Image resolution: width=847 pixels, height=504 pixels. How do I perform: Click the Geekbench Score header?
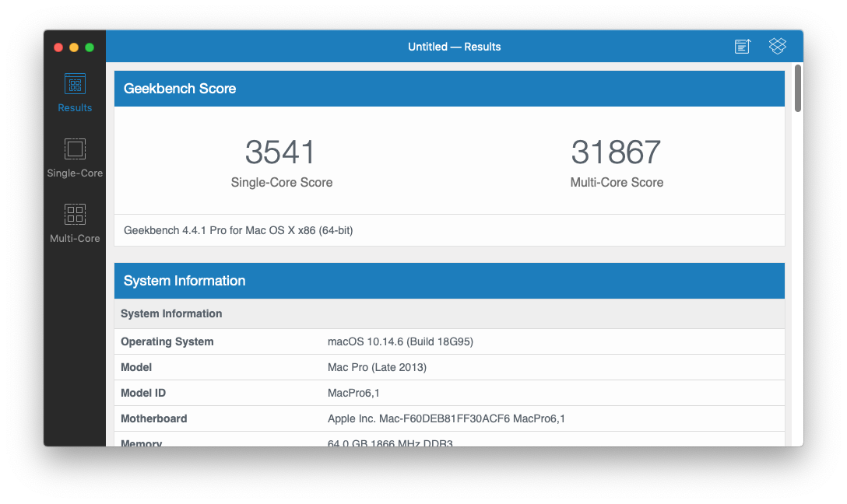tap(449, 89)
